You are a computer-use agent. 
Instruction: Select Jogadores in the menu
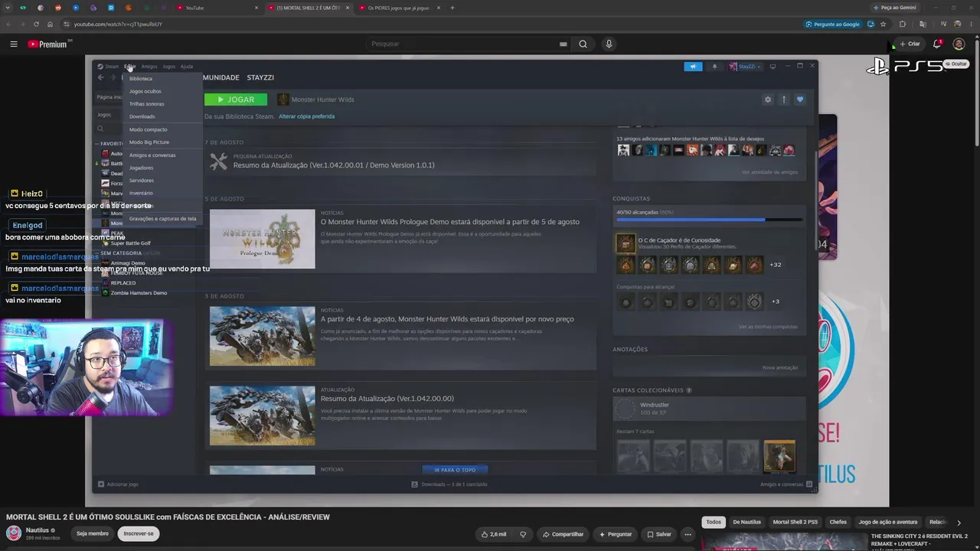162,168
